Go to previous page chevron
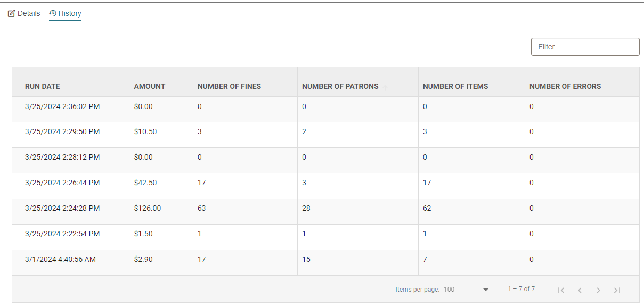Image resolution: width=644 pixels, height=306 pixels. 580,290
